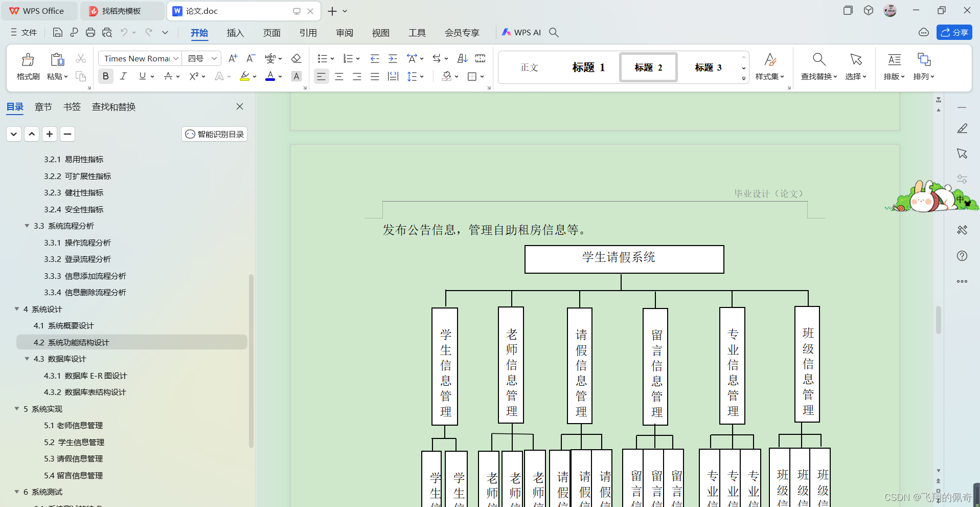
Task: Click the pen icon in right sidebar
Action: (x=962, y=128)
